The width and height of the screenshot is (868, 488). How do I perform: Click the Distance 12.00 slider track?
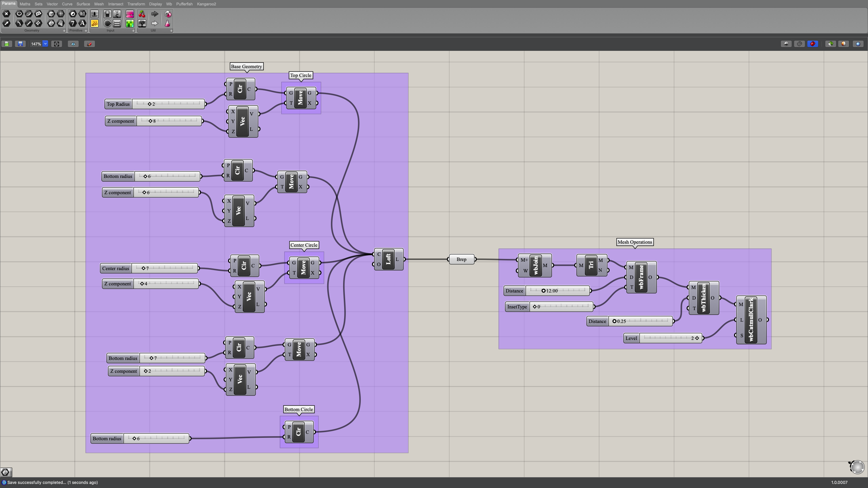pyautogui.click(x=557, y=291)
